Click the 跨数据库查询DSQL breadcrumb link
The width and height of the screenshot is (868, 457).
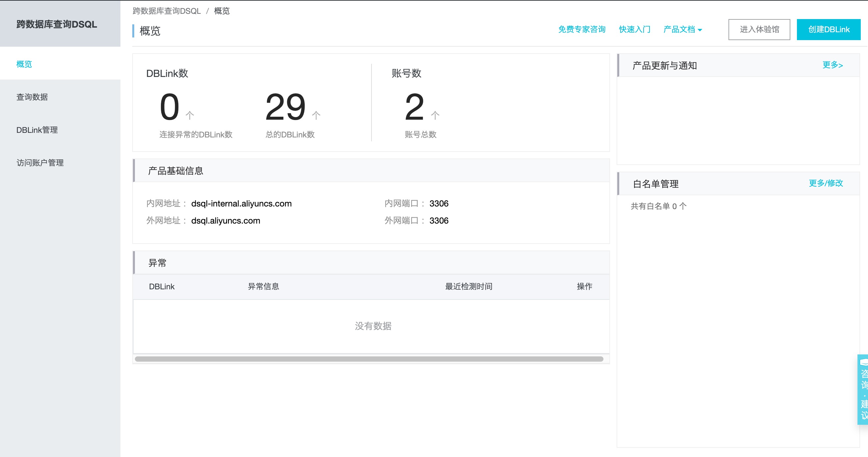click(166, 11)
